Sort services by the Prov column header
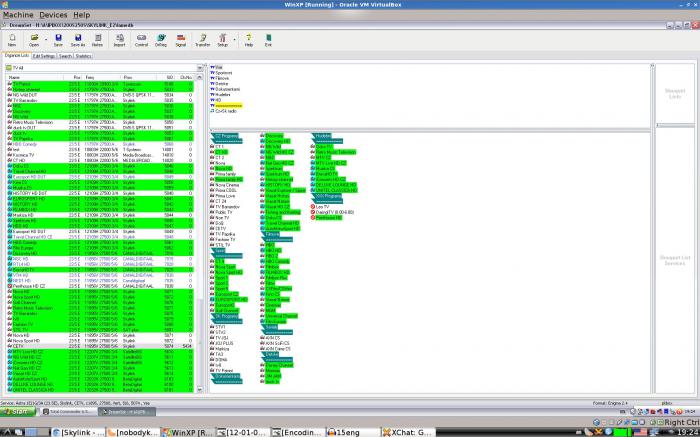 point(139,78)
